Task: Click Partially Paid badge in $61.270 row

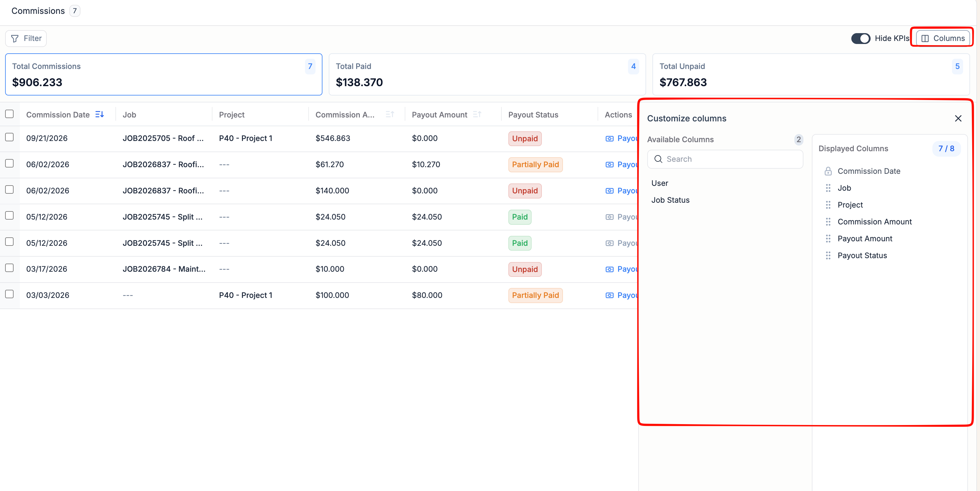Action: (535, 165)
